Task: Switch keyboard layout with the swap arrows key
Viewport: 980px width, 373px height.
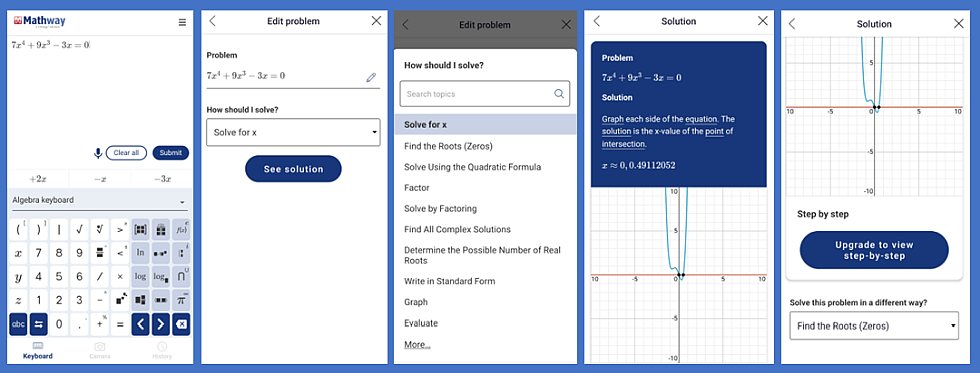Action: coord(39,324)
